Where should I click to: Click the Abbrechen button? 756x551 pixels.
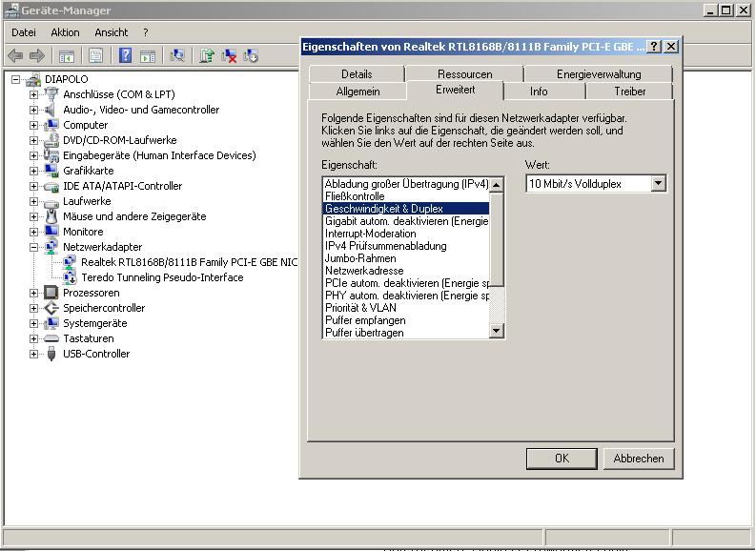[639, 459]
